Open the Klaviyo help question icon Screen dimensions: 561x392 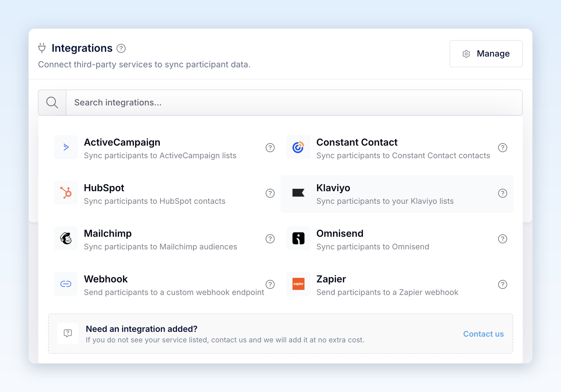502,193
